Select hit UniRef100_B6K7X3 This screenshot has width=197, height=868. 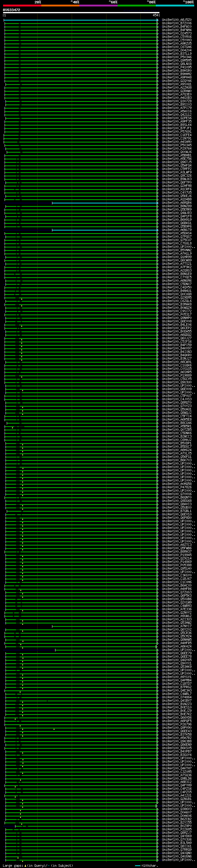pyautogui.click(x=177, y=460)
